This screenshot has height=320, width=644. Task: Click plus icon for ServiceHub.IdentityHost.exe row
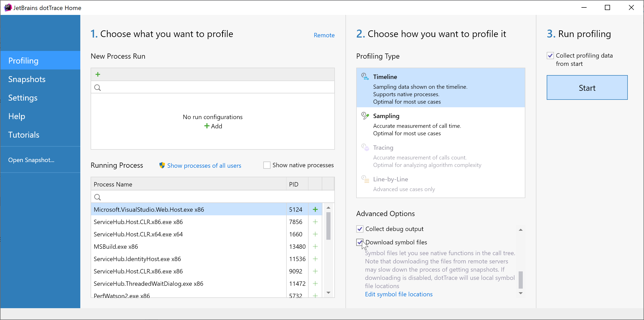click(315, 259)
